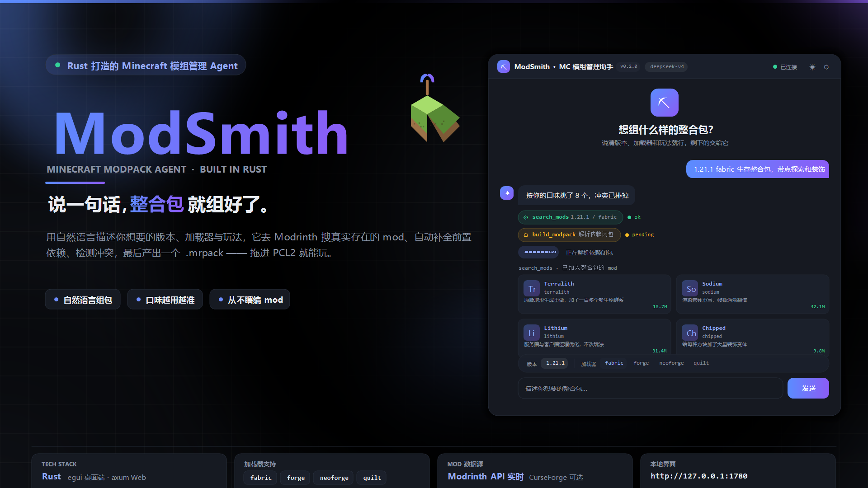Toggle the sun light/dark theme icon
This screenshot has height=488, width=868.
click(x=812, y=67)
